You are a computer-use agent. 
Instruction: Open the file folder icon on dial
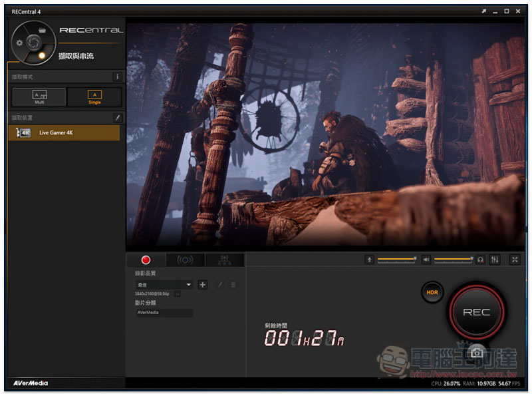click(x=42, y=31)
